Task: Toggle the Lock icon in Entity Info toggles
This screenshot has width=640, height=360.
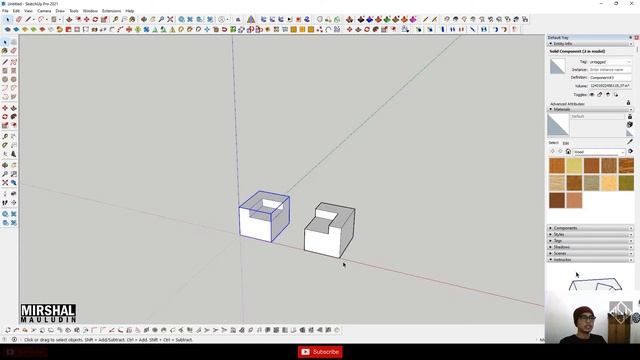Action: pyautogui.click(x=600, y=95)
